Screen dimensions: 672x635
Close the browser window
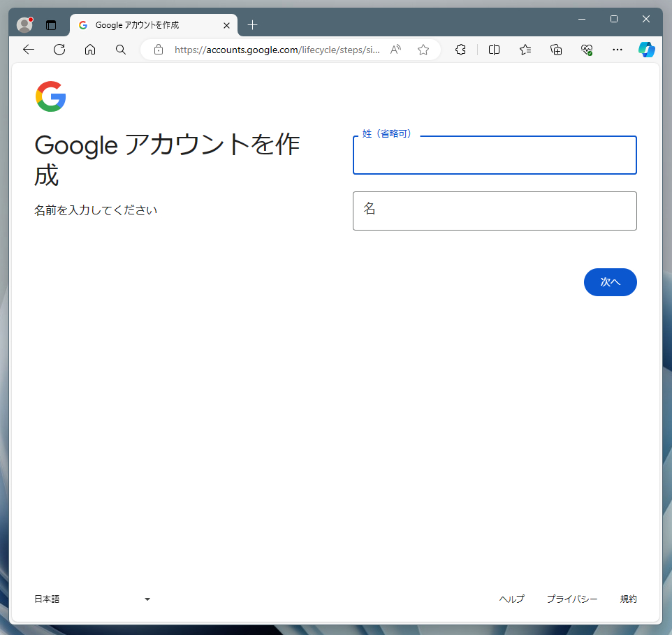coord(646,19)
